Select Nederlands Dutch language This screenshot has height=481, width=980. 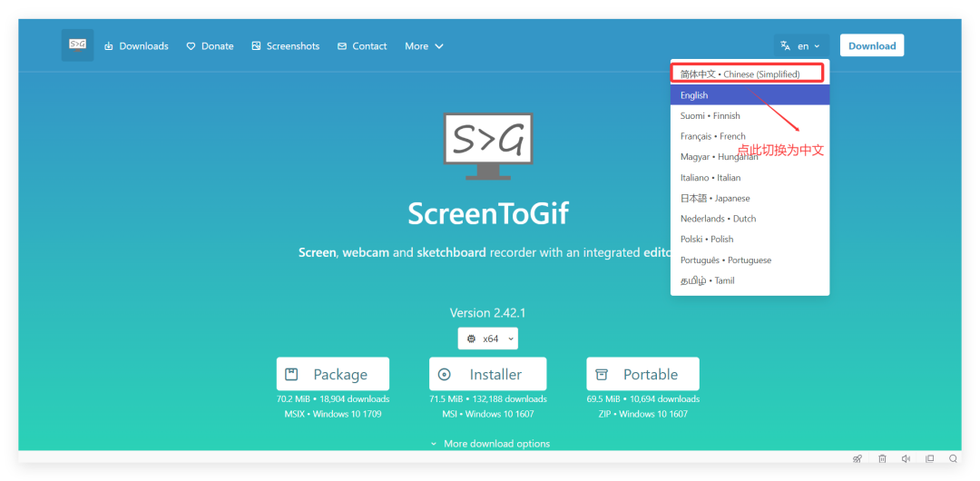tap(750, 219)
